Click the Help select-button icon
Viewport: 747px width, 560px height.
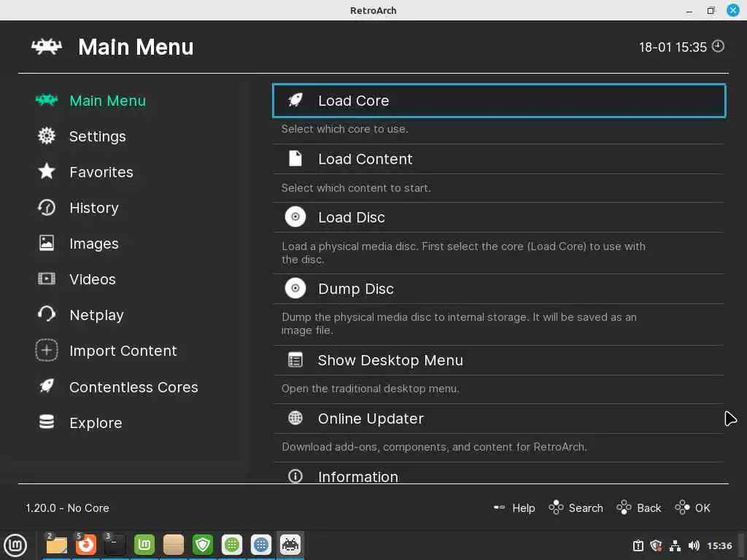tap(499, 507)
